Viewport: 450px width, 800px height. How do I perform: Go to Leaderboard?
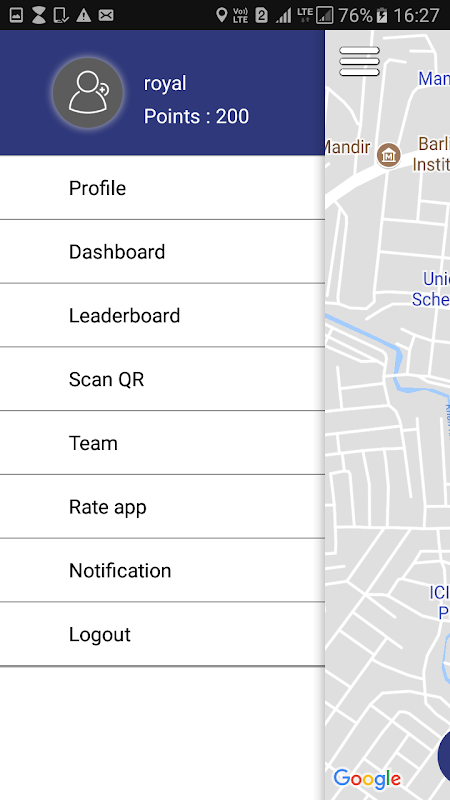tap(162, 316)
